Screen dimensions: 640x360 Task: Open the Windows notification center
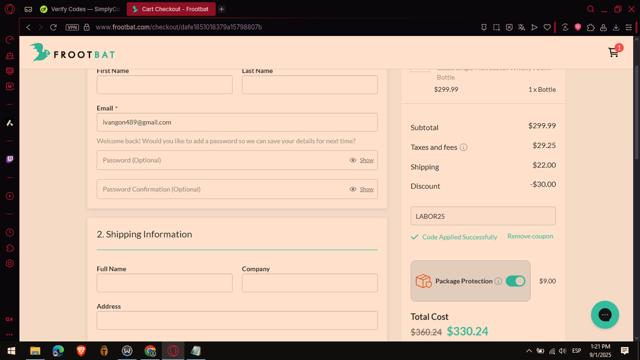(624, 351)
